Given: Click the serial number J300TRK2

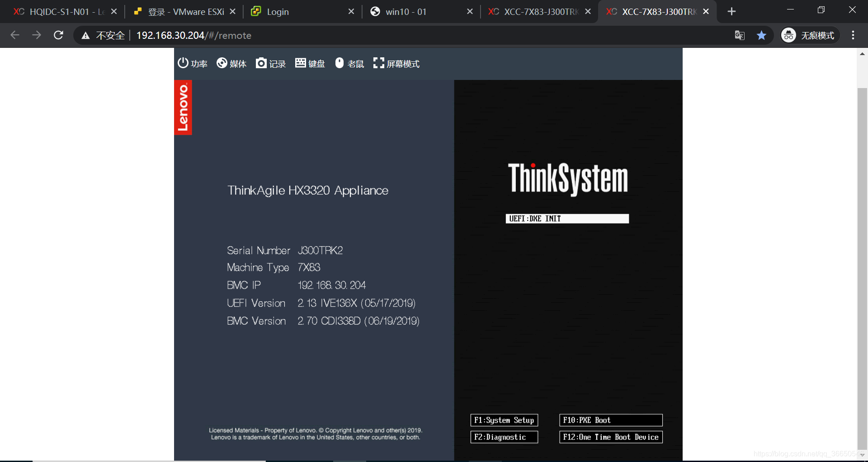Looking at the screenshot, I should 320,251.
